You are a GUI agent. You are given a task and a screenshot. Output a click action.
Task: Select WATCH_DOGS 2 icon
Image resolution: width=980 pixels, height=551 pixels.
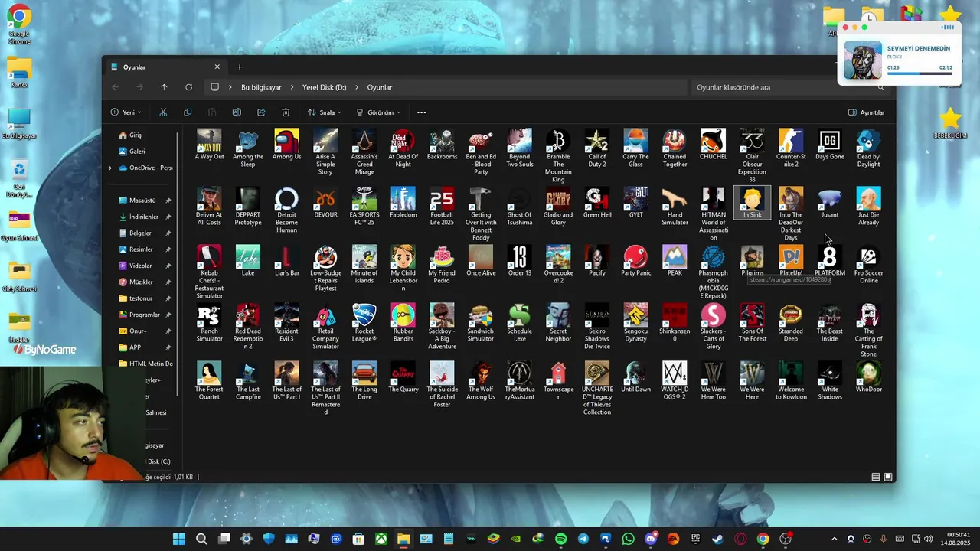pos(675,381)
